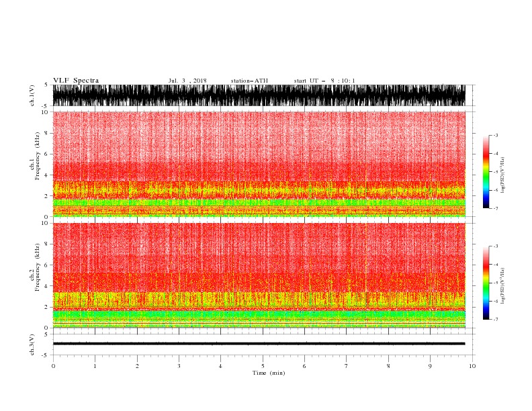Click the "-7" label on ch.2 color bar
This screenshot has height=411, width=532.
point(495,319)
